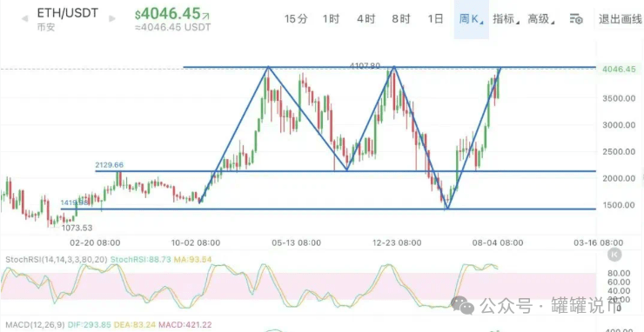Viewport: 644px width, 332px height.
Task: Click the 2000.00 price axis label
Action: point(619,178)
